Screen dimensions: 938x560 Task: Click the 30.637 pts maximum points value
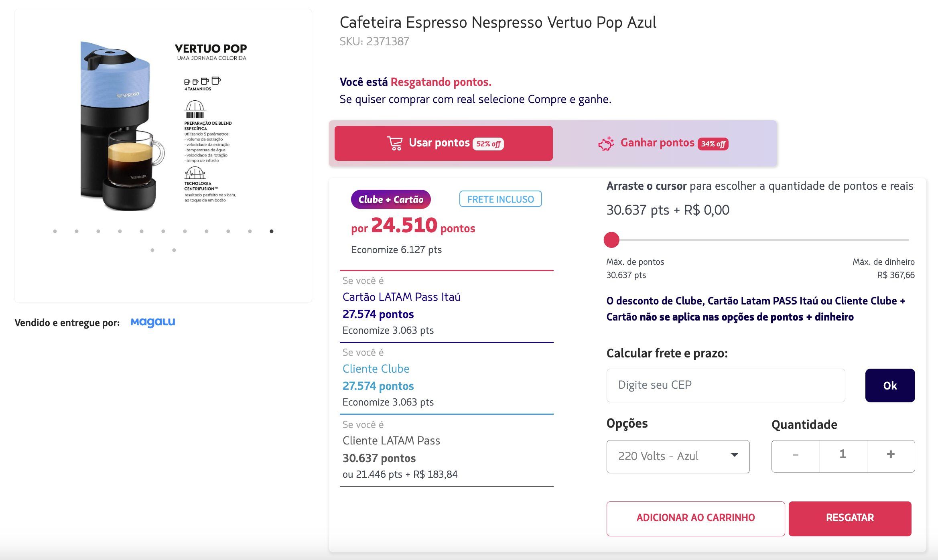coord(626,275)
